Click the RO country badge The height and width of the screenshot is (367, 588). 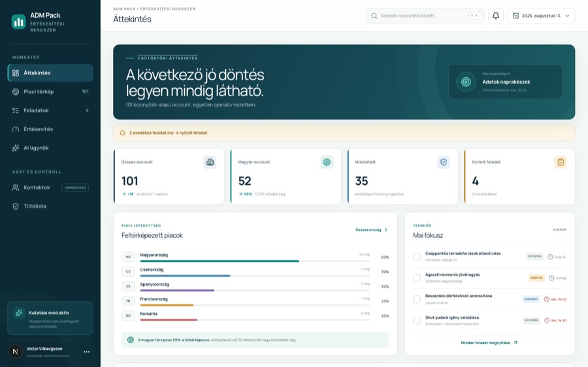pyautogui.click(x=128, y=315)
